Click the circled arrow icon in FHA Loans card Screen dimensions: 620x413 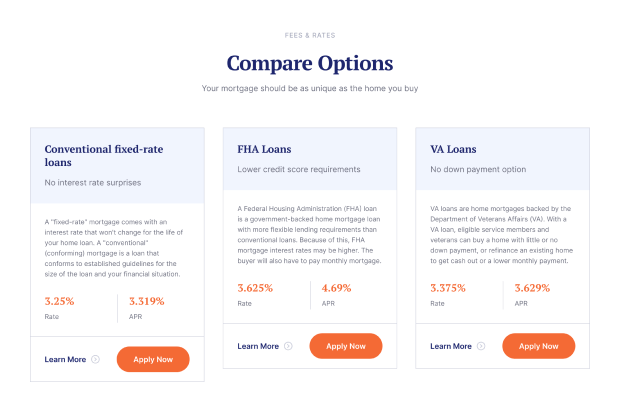(288, 346)
